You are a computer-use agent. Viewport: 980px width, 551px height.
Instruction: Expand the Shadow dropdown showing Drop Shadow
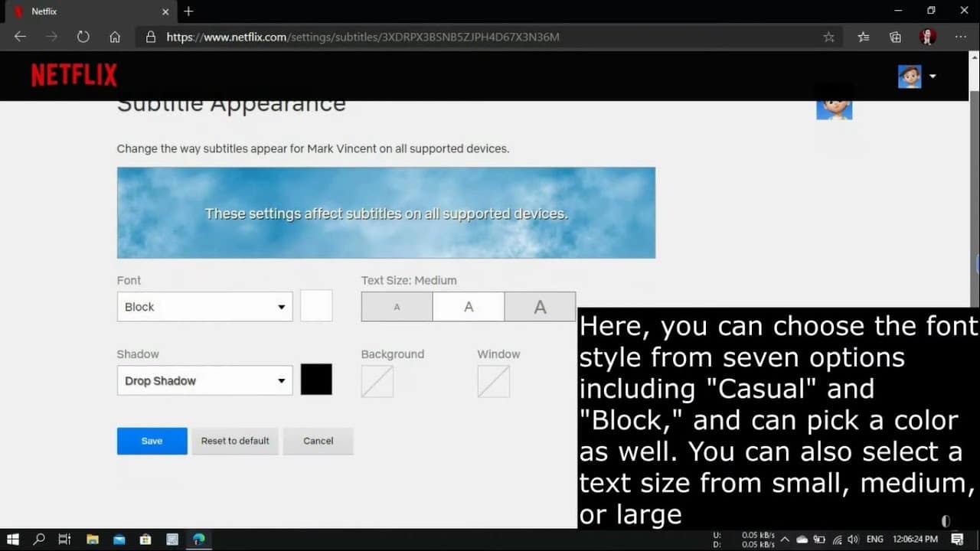pos(204,380)
